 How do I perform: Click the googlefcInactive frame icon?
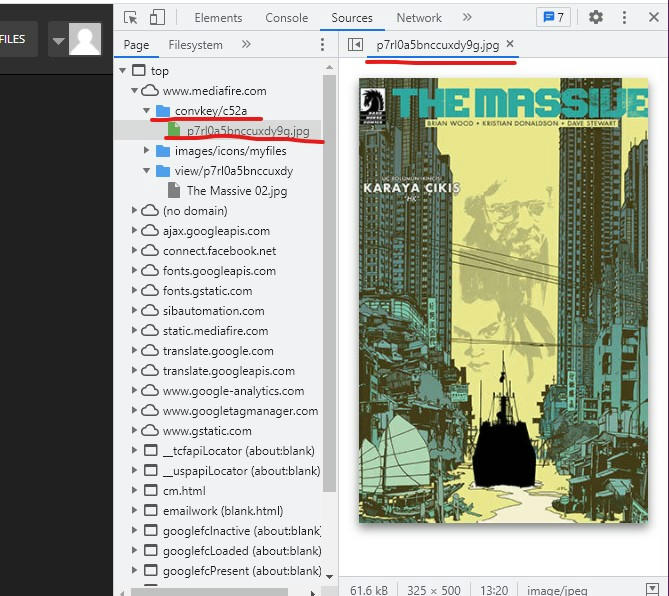pos(151,531)
